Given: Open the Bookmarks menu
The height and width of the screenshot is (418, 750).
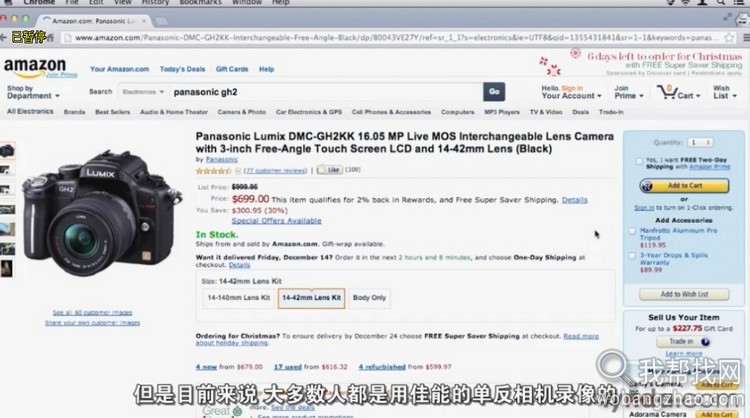Looking at the screenshot, I should [x=200, y=2].
